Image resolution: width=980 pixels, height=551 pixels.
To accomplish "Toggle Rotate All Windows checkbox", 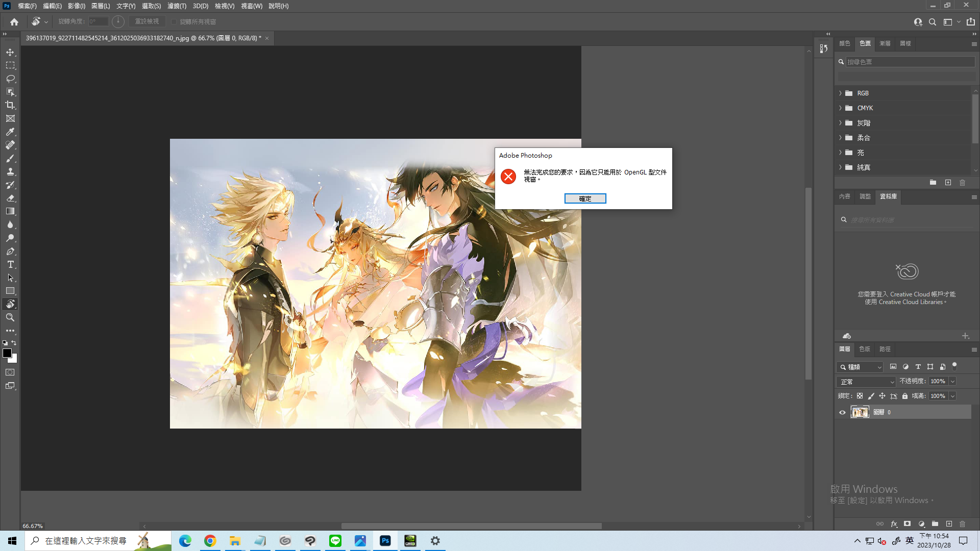I will pos(174,22).
